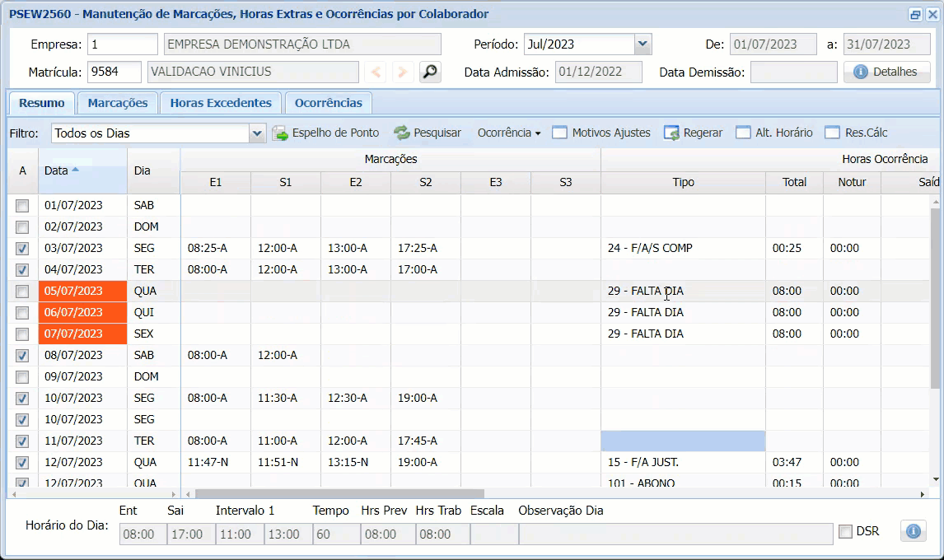Check the box for 05/07/2023 row
The width and height of the screenshot is (944, 560).
point(22,291)
